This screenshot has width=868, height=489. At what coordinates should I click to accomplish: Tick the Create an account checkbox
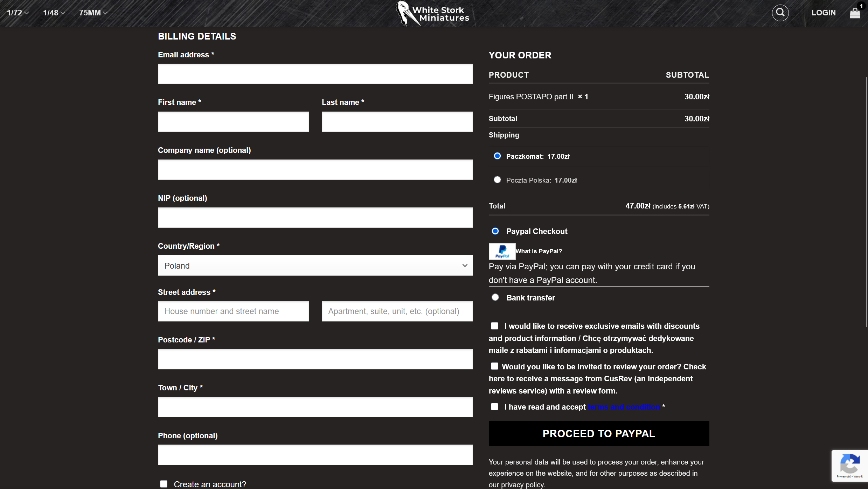click(x=164, y=484)
